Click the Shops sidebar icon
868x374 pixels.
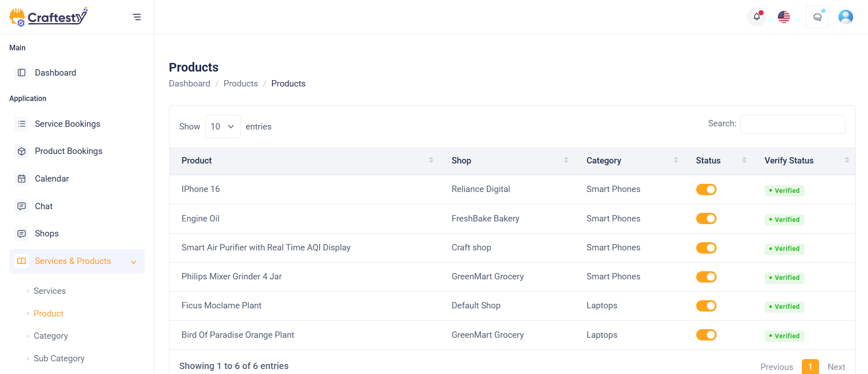pyautogui.click(x=21, y=234)
